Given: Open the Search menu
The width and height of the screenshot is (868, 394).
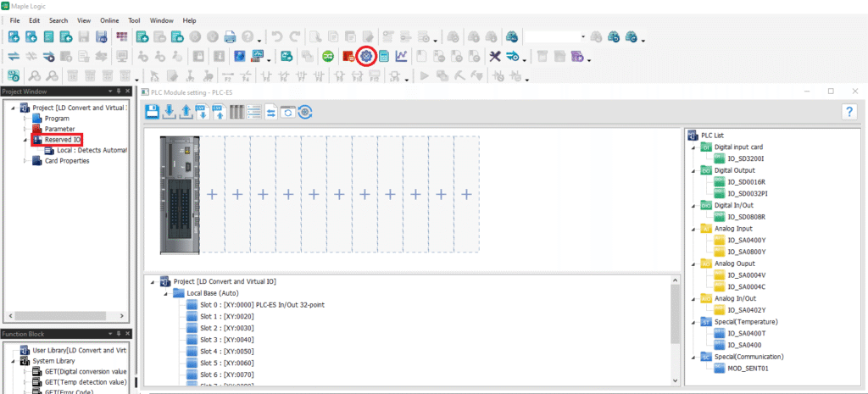Looking at the screenshot, I should point(58,20).
